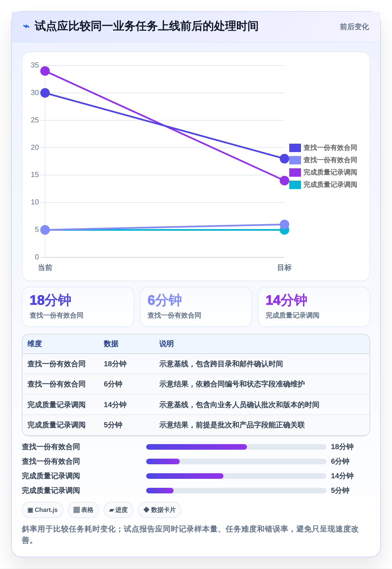The image size is (392, 569).
Task: Click the light blue legend swatch for 查找一份有效合同
Action: (x=295, y=160)
